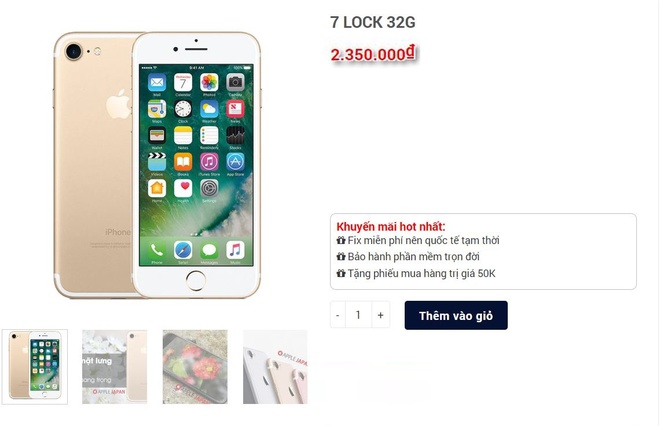Click the main gold iPhone 7 product image
This screenshot has height=426, width=660.
pyautogui.click(x=157, y=165)
